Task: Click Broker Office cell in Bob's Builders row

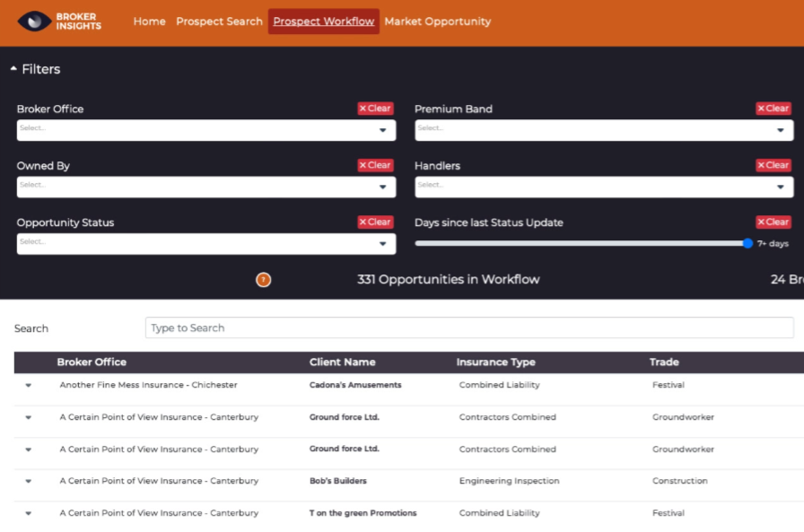Action: 159,481
